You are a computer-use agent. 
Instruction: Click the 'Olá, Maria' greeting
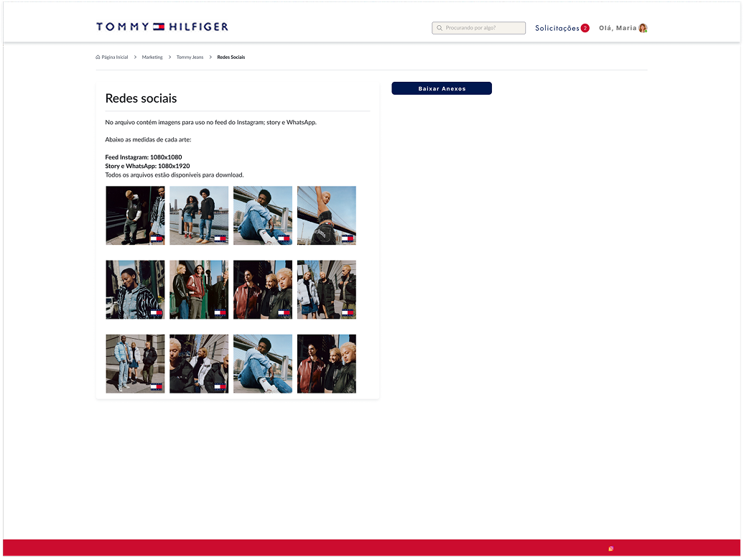click(x=618, y=28)
